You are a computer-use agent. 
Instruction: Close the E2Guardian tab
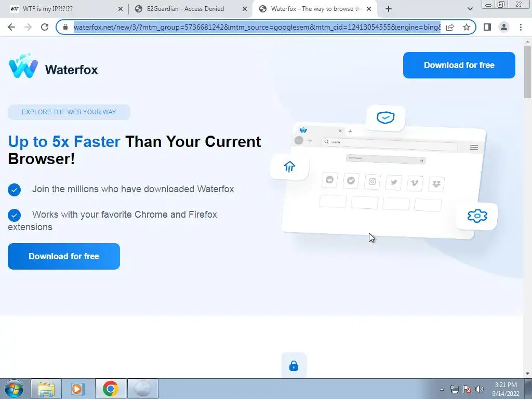click(x=245, y=9)
